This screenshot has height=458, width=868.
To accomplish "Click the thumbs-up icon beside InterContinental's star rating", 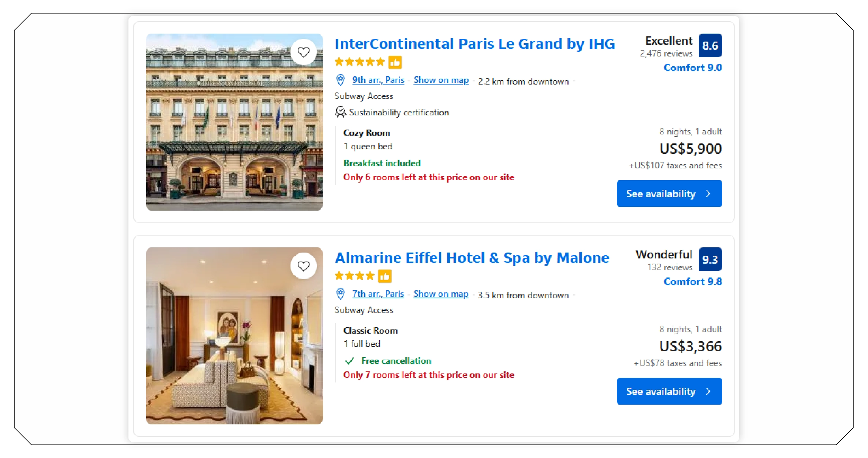I will [395, 62].
